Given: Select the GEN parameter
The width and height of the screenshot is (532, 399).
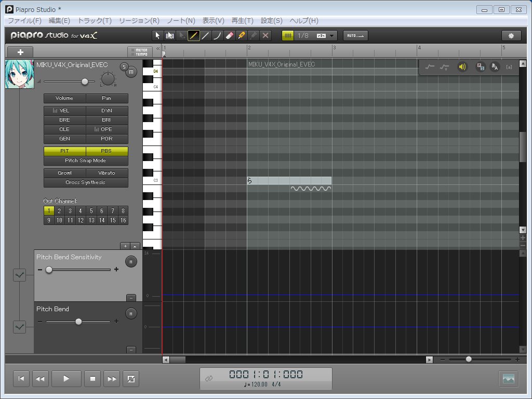Looking at the screenshot, I should coord(64,138).
